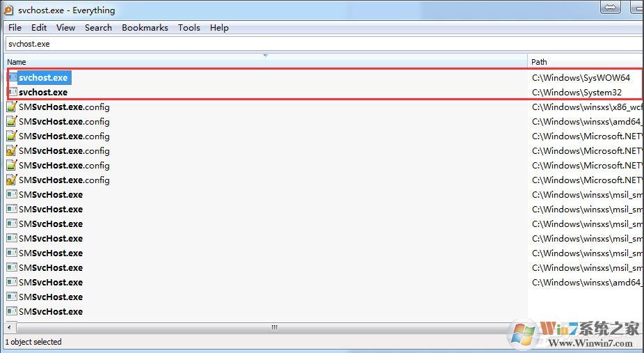Click the C:\Windows\System32 path cell
The image size is (644, 353).
[x=577, y=93]
